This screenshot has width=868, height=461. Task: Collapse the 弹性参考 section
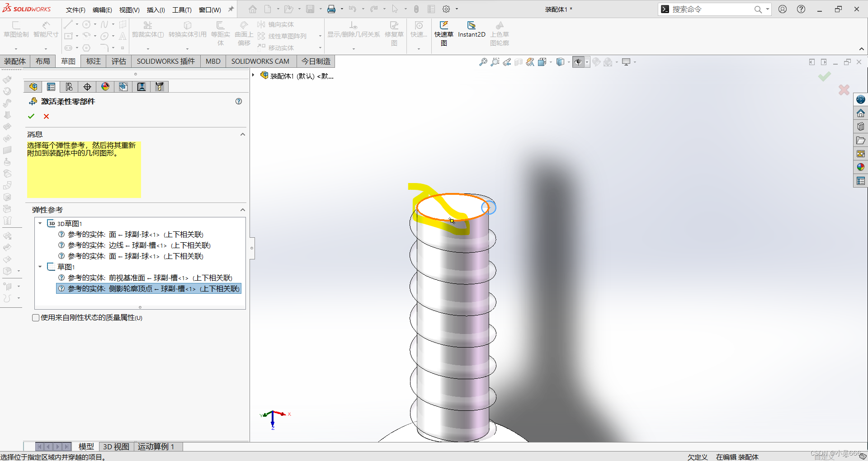pyautogui.click(x=243, y=210)
